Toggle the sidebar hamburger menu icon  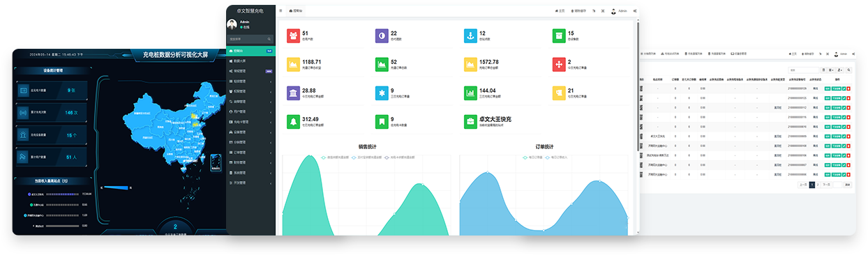280,10
